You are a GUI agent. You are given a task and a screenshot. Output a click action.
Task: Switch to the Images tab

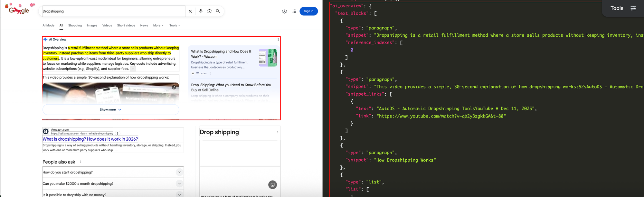92,25
